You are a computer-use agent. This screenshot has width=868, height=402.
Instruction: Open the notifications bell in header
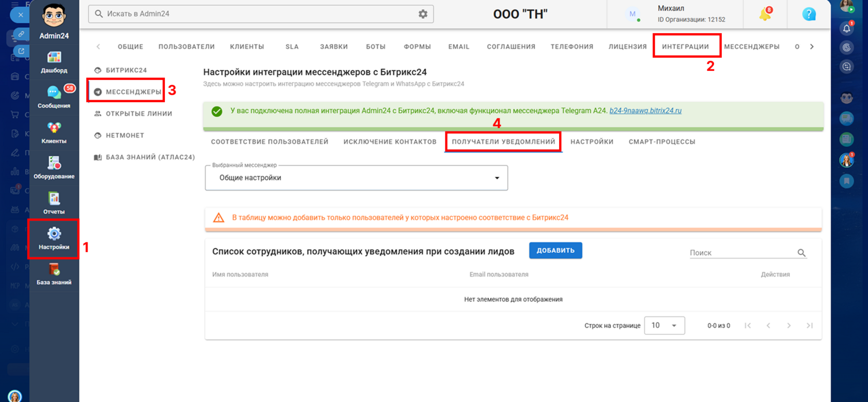765,14
